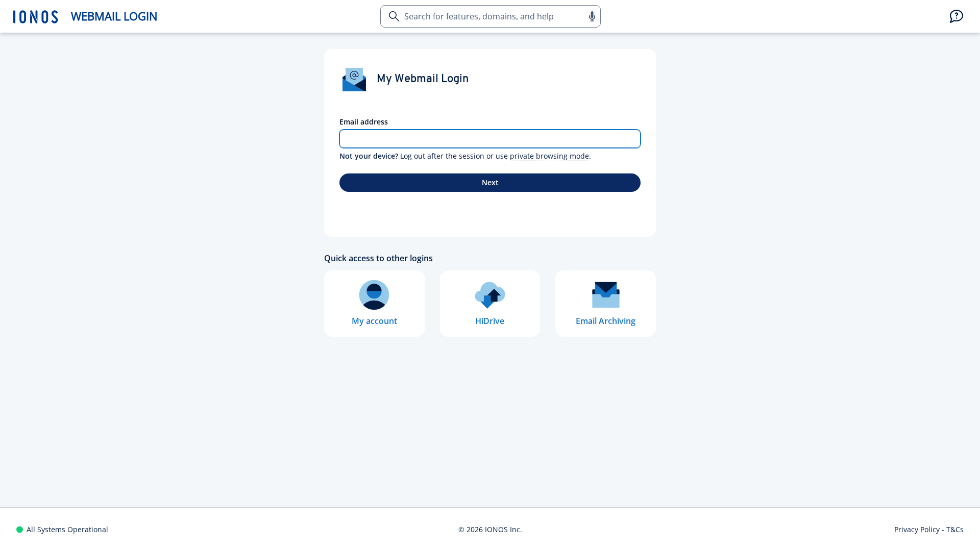
Task: Click the search features and domains box
Action: click(491, 16)
